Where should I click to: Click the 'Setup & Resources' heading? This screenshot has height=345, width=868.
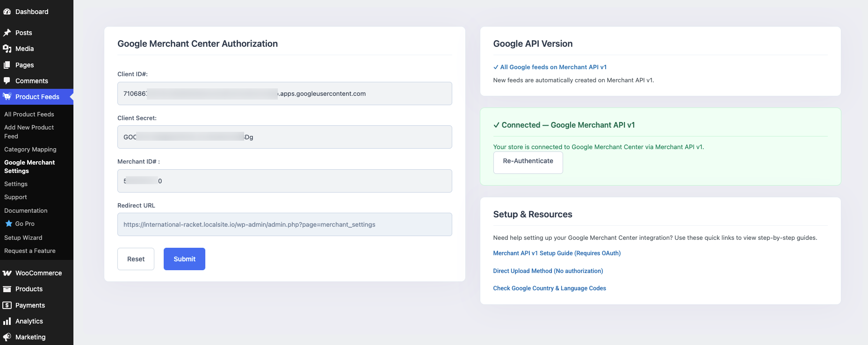pyautogui.click(x=533, y=214)
